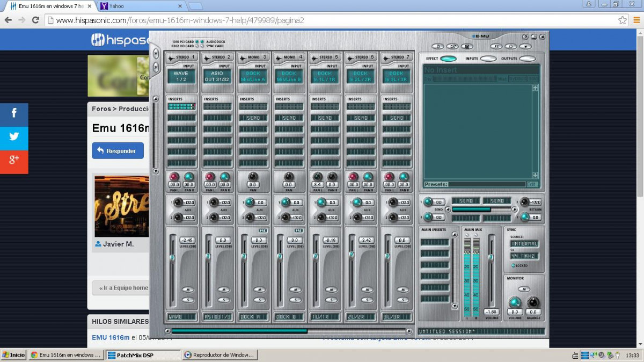Click the Save Session disk icon

pos(467,46)
